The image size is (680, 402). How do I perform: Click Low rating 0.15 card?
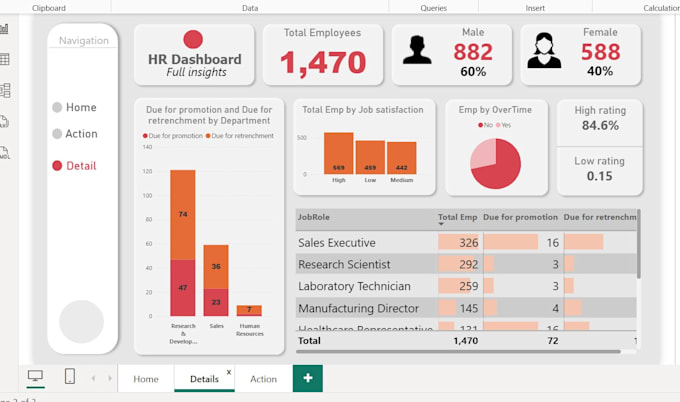(600, 171)
